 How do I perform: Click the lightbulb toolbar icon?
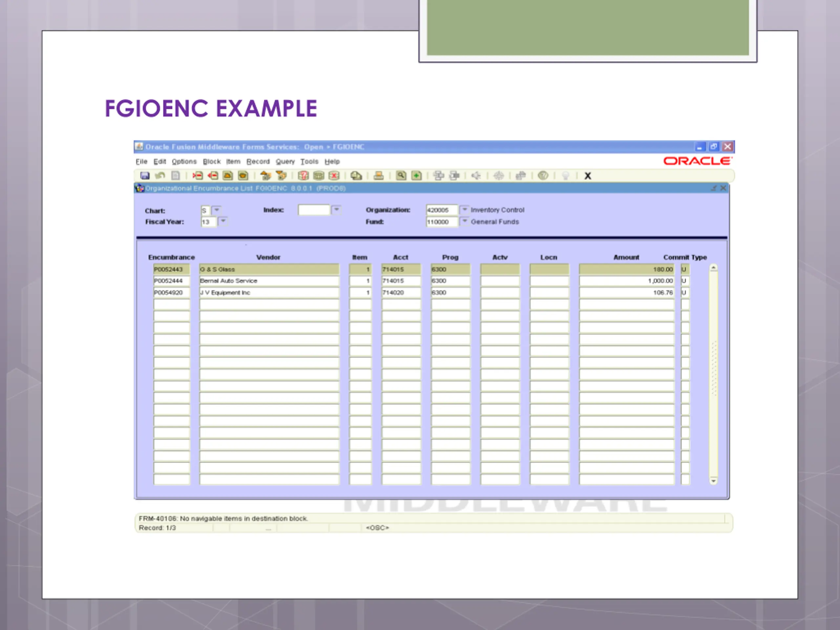565,176
